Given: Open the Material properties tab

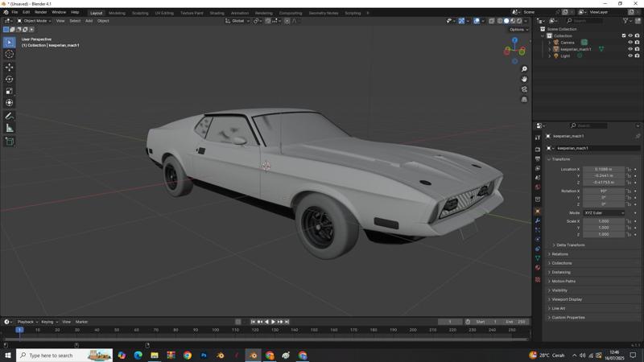Looking at the screenshot, I should [538, 268].
